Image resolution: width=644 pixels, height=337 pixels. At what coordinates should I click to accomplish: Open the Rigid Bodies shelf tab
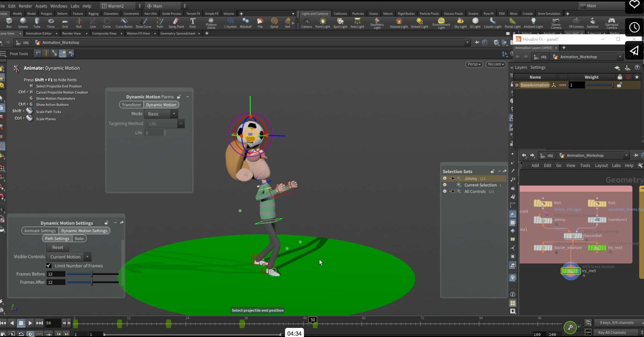click(406, 14)
